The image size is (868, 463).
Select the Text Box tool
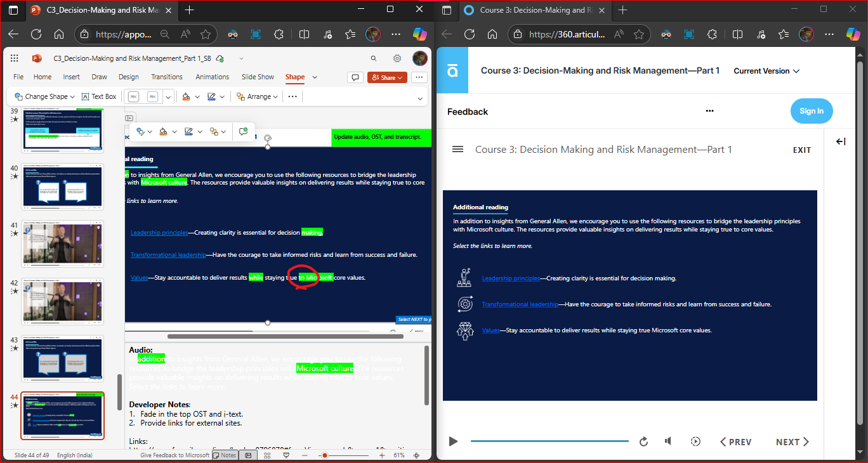(x=99, y=96)
